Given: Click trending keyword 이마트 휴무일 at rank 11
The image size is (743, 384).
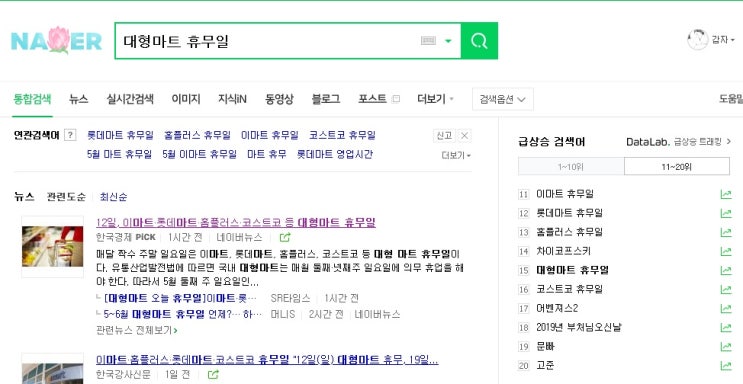Looking at the screenshot, I should tap(565, 194).
